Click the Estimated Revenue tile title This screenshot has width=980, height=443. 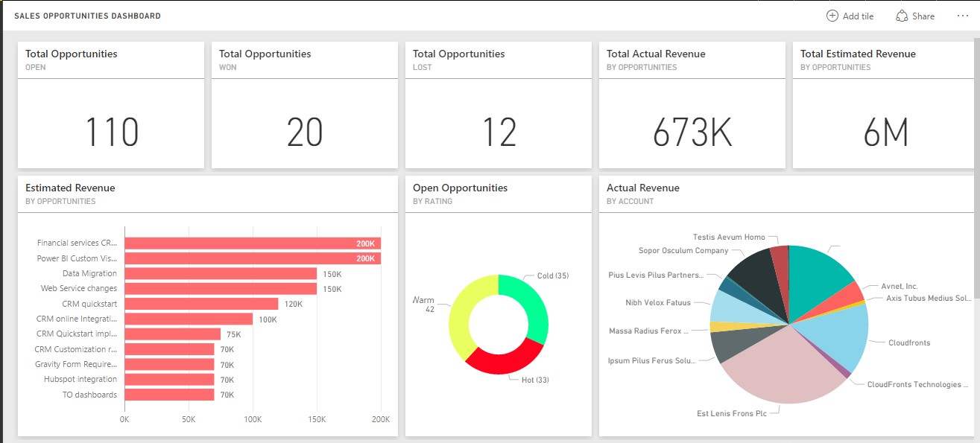(x=70, y=188)
